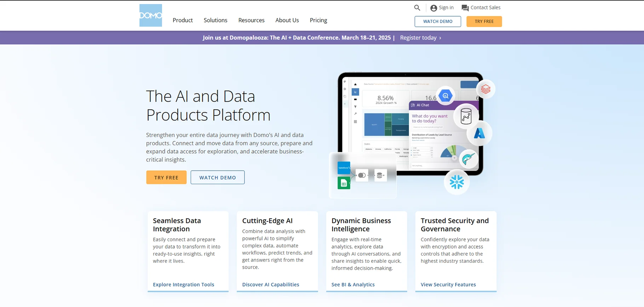Click the database cylinder graph icon
This screenshot has width=644, height=307.
(x=466, y=116)
